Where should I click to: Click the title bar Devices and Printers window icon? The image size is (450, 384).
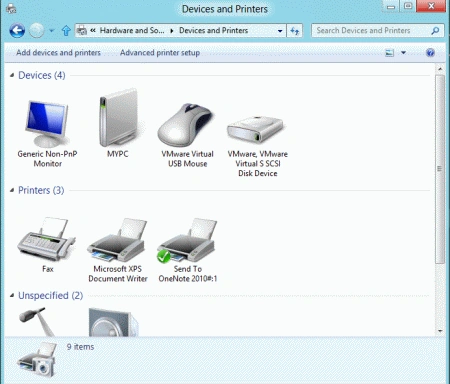[11, 8]
